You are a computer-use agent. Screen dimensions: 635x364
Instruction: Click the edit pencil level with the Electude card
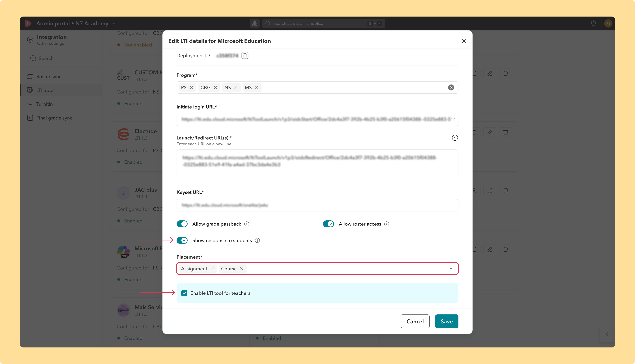tap(490, 132)
